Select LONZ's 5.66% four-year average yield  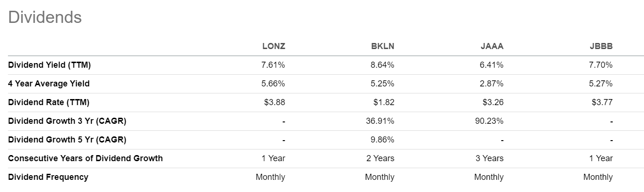(x=274, y=84)
